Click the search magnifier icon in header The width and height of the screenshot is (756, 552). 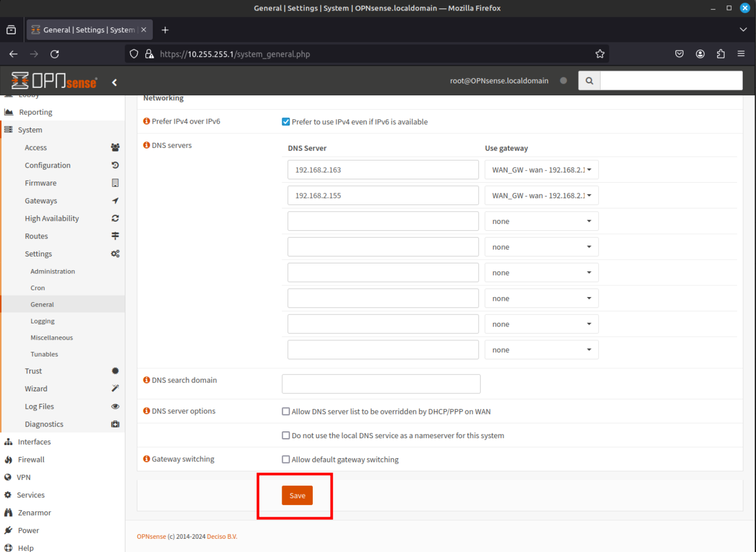pyautogui.click(x=589, y=81)
